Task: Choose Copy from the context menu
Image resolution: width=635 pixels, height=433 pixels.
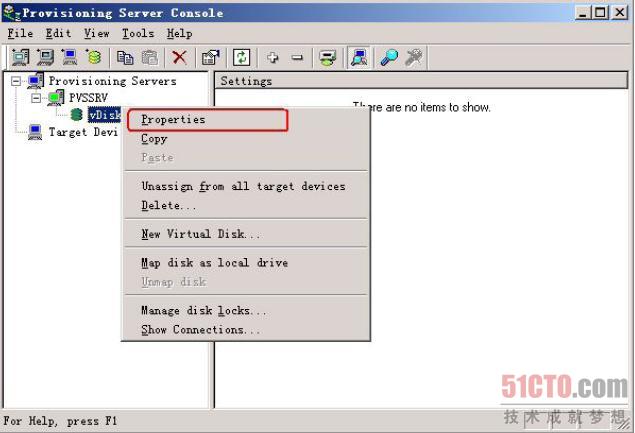Action: click(x=245, y=139)
